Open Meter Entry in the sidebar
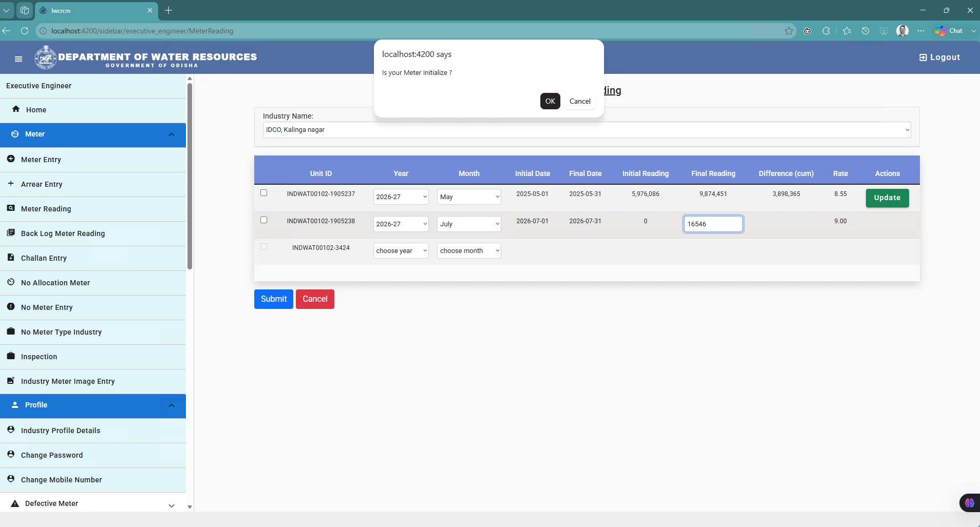 tap(93, 160)
